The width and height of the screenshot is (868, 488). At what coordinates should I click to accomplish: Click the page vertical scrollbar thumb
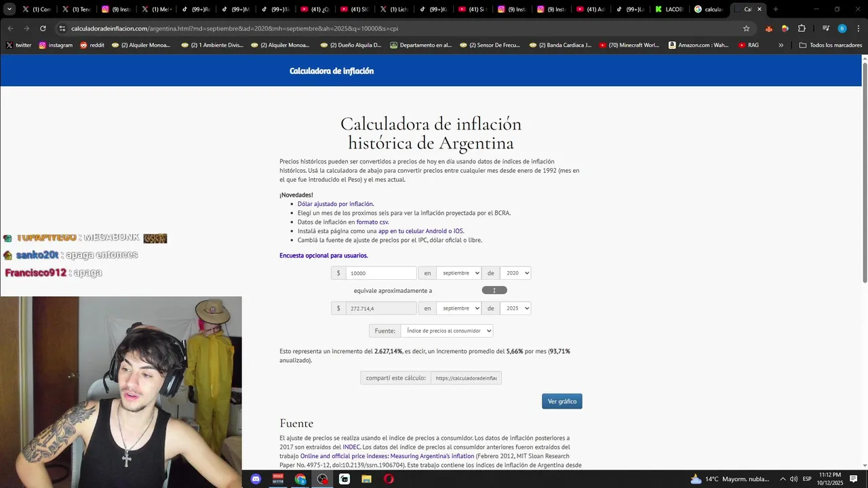[865, 173]
